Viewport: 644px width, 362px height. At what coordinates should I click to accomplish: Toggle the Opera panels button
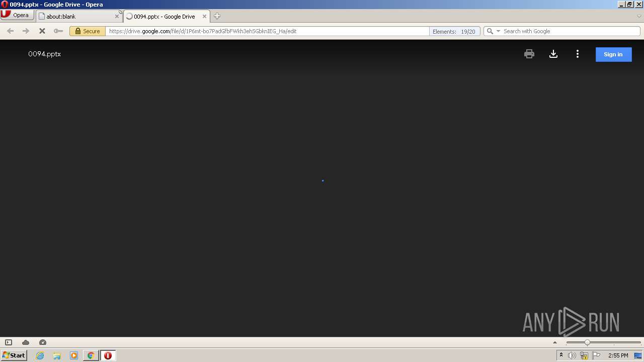(8, 342)
